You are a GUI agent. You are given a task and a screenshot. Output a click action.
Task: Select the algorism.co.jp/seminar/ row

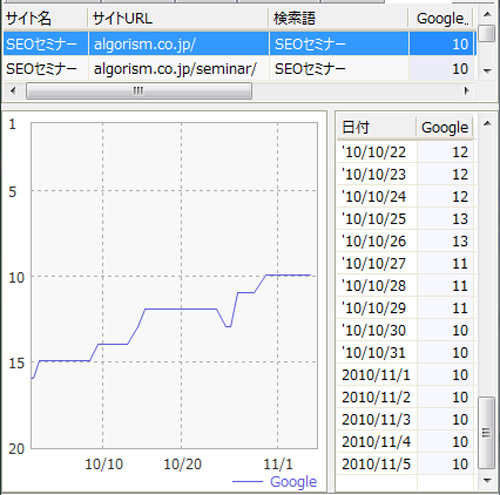[x=239, y=69]
